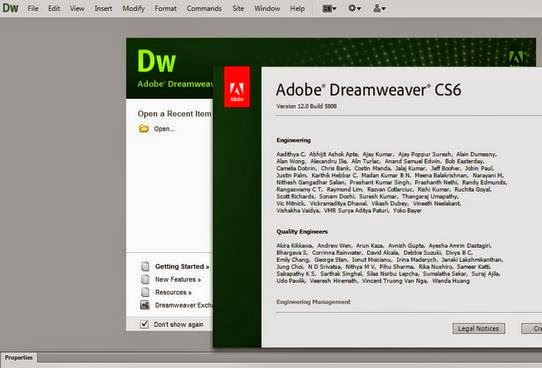Open the View menu
This screenshot has height=368, width=542.
[x=77, y=8]
